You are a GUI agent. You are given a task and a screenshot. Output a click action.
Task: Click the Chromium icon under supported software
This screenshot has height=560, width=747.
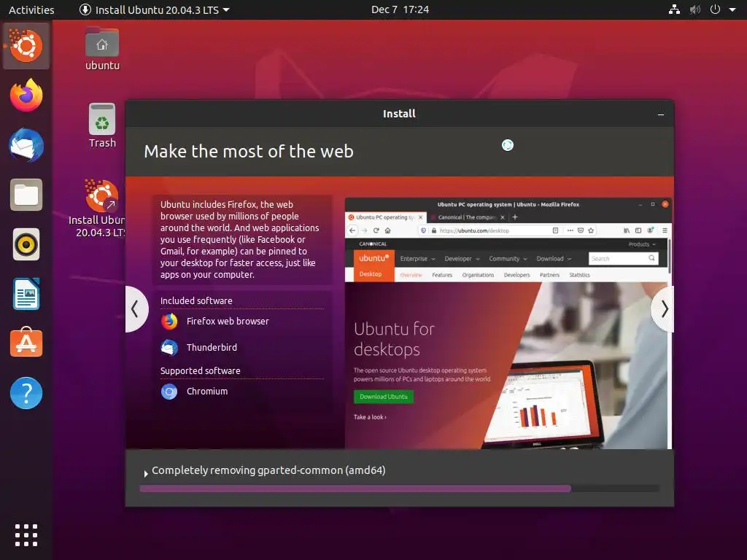169,392
